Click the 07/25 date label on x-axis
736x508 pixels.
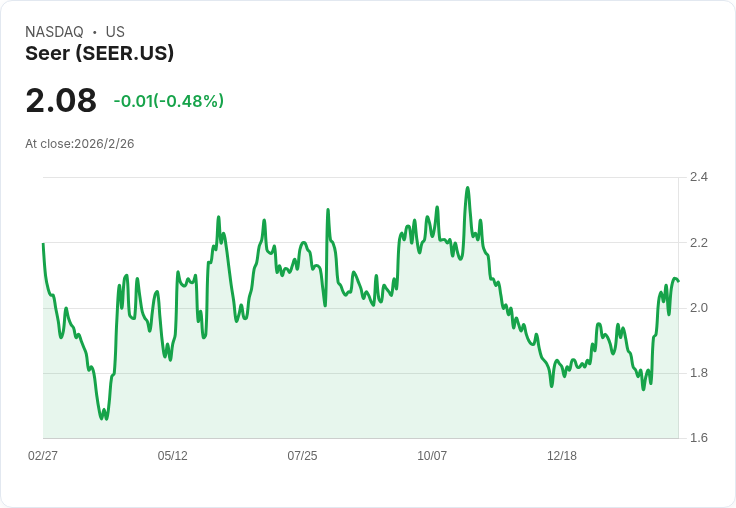click(x=302, y=455)
